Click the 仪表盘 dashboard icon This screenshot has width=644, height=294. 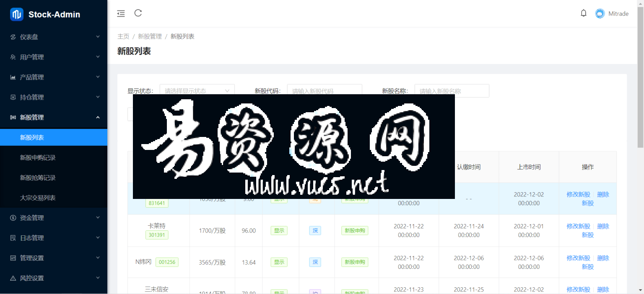point(13,37)
